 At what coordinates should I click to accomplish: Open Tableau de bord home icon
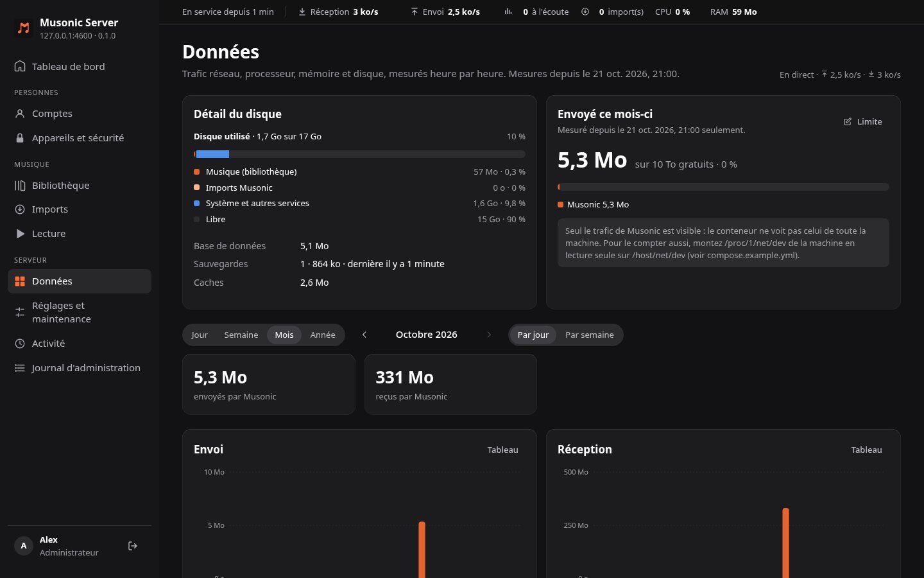click(20, 66)
